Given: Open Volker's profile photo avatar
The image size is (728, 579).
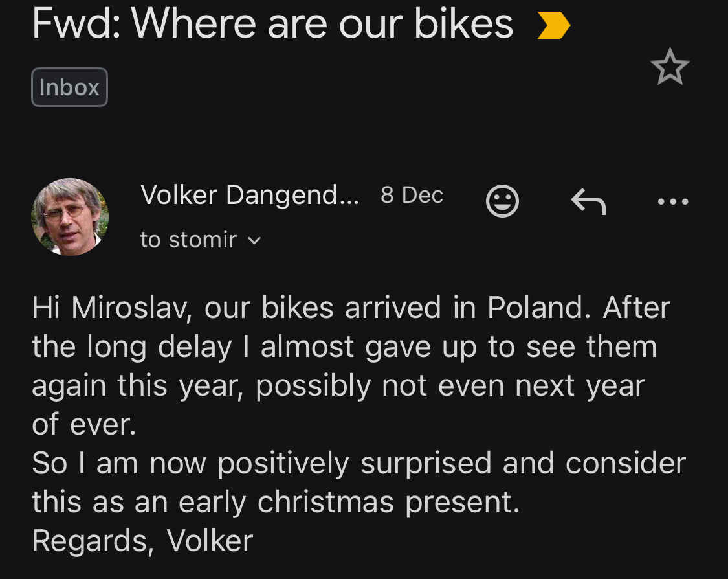Looking at the screenshot, I should pos(70,216).
